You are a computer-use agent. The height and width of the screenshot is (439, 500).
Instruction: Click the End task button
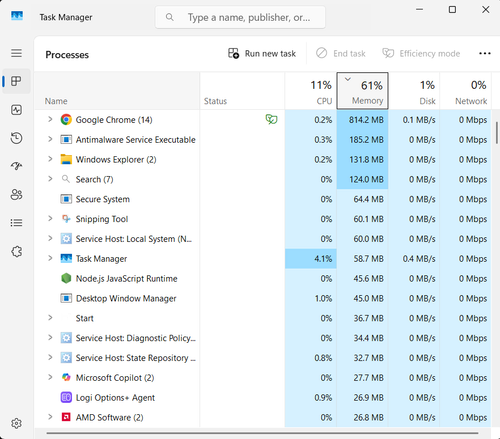[x=341, y=53]
